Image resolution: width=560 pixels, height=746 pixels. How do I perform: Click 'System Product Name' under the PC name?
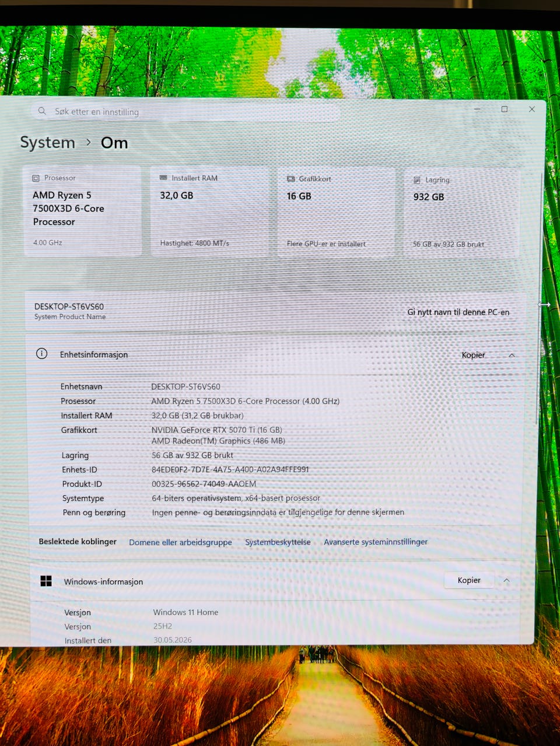click(70, 316)
